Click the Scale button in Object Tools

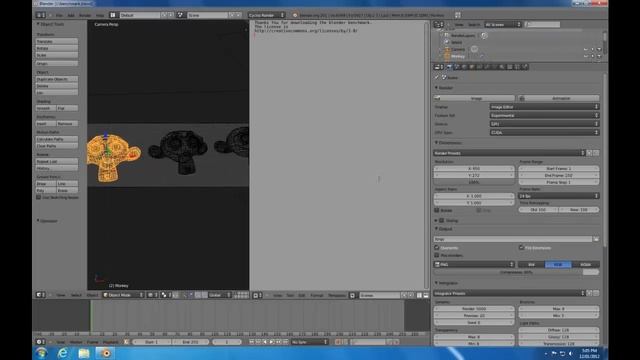(57, 55)
